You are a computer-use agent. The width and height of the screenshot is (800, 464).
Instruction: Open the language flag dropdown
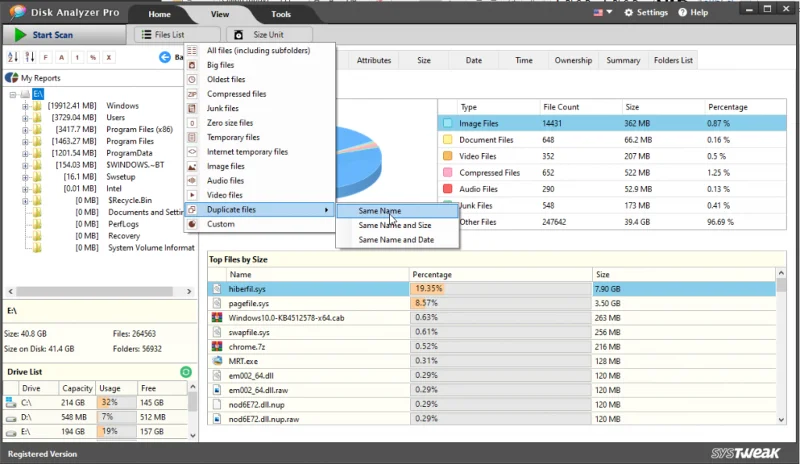coord(603,12)
